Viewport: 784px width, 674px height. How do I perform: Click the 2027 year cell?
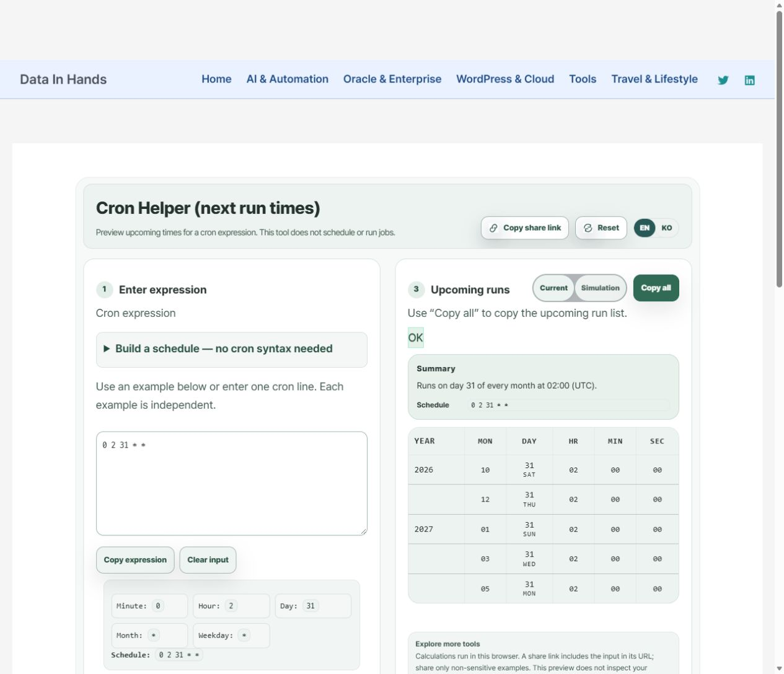(436, 530)
